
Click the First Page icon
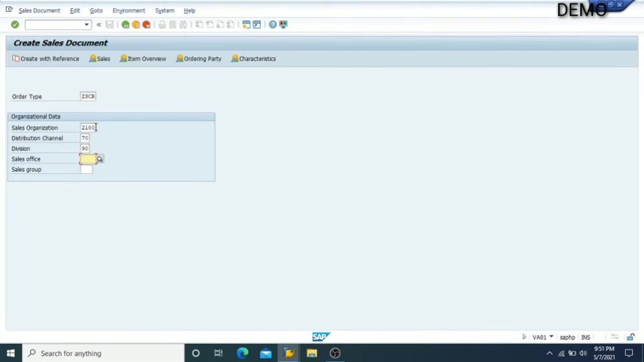pyautogui.click(x=199, y=25)
